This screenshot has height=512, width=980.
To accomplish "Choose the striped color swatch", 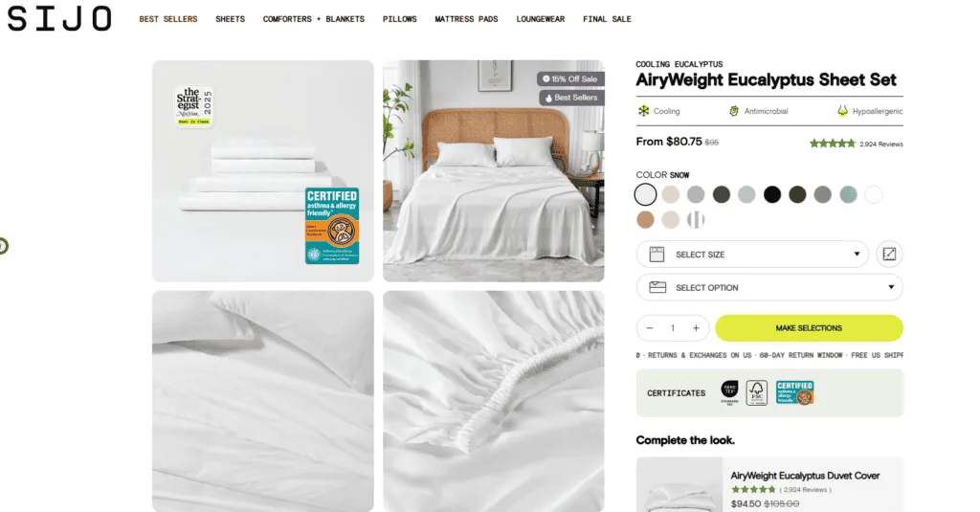I will 696,219.
